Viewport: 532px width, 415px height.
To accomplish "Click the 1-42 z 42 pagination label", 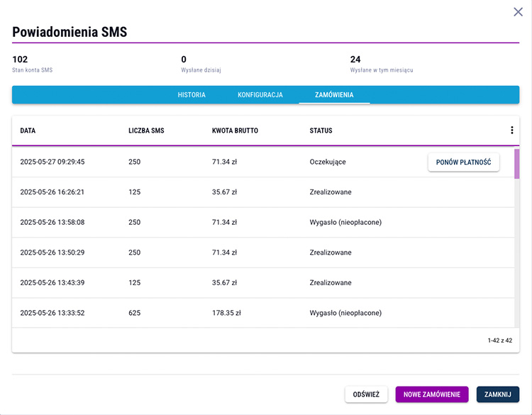I will pos(500,341).
